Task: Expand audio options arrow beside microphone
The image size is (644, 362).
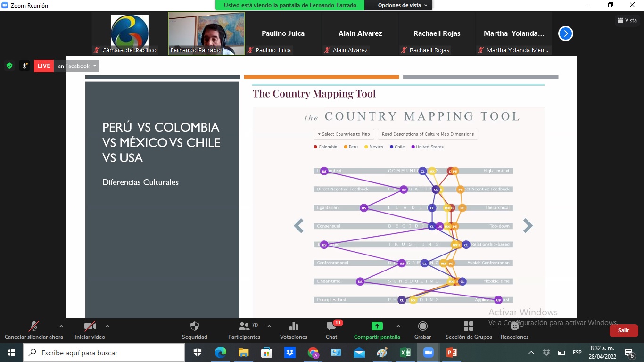Action: (61, 326)
